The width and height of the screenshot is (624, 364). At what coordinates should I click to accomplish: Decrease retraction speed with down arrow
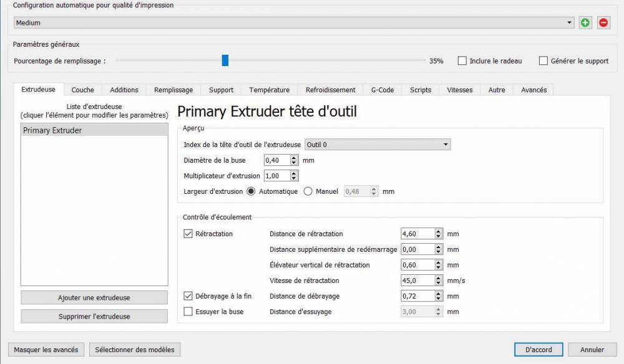(x=438, y=283)
